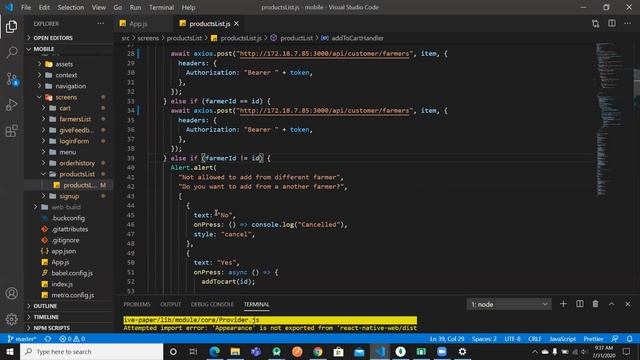Open the terminal selector '1: node' dropdown
The height and width of the screenshot is (360, 640).
pyautogui.click(x=509, y=304)
